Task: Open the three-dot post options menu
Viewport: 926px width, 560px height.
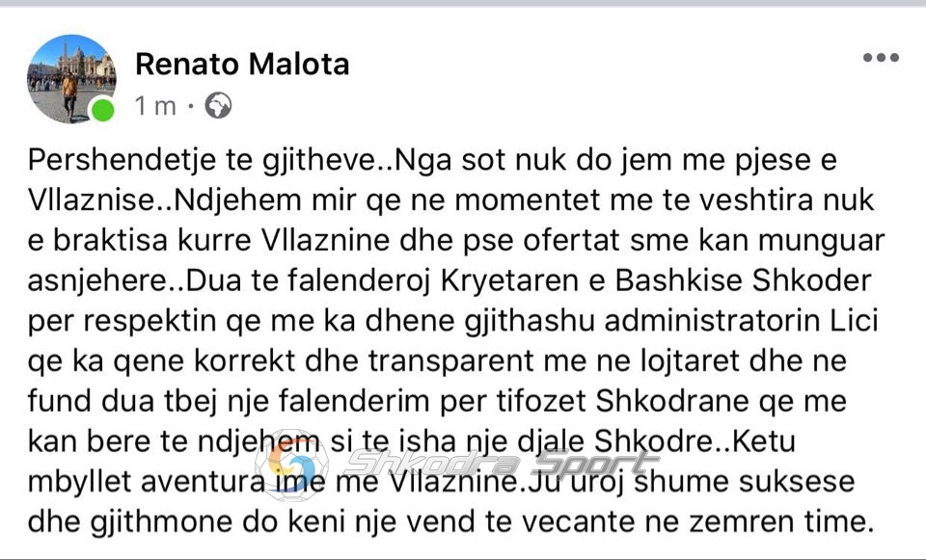Action: (881, 57)
